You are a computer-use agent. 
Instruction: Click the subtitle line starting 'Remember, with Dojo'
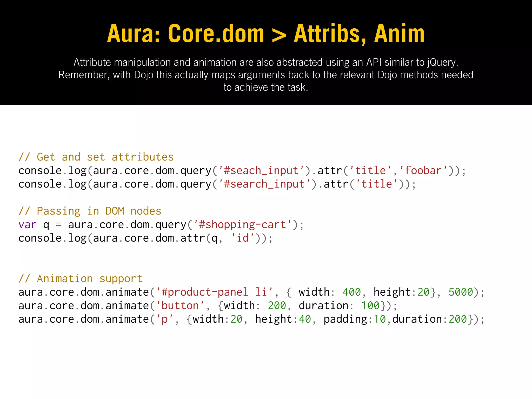(266, 75)
